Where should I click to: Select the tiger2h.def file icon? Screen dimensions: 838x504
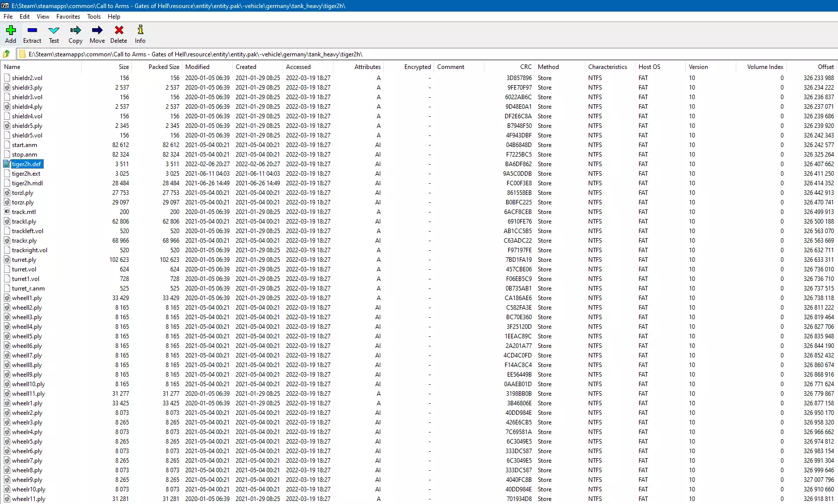(7, 164)
